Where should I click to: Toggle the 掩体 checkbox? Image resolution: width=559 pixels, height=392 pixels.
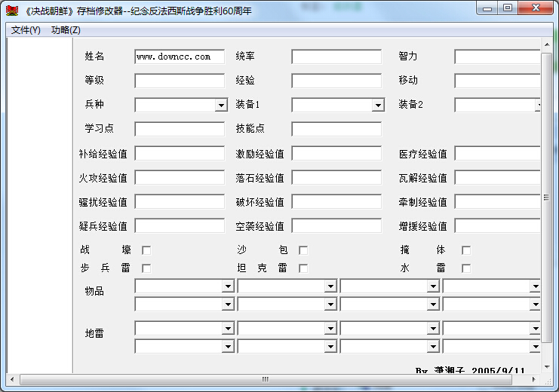(466, 250)
